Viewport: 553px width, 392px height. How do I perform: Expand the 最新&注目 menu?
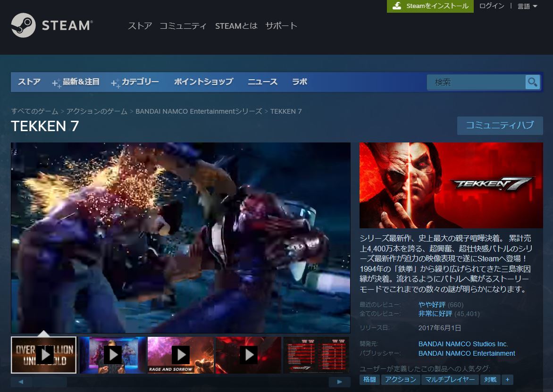point(76,82)
